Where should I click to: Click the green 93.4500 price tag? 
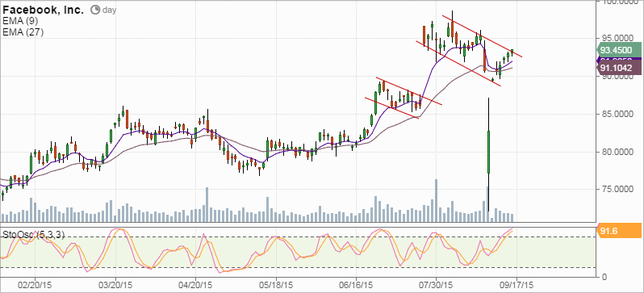point(618,50)
